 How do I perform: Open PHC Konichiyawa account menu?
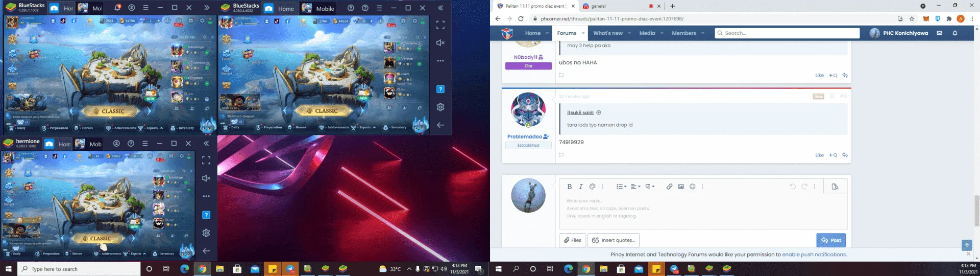[x=899, y=33]
